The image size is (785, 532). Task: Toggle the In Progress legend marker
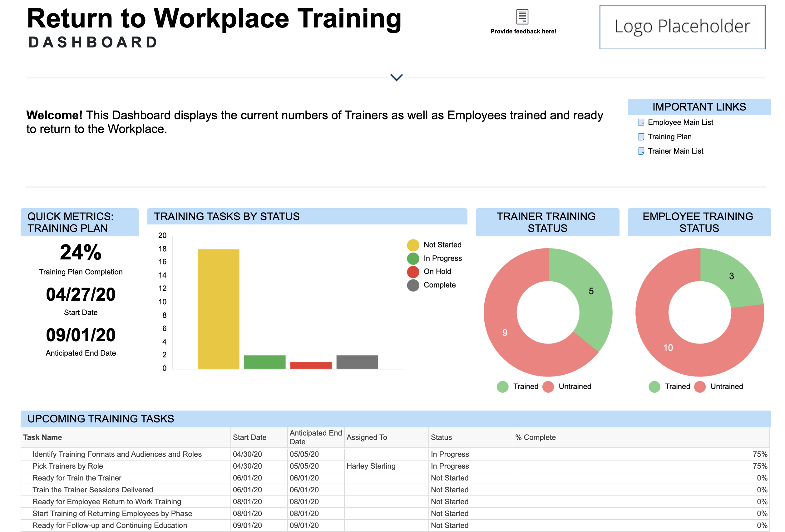(413, 259)
